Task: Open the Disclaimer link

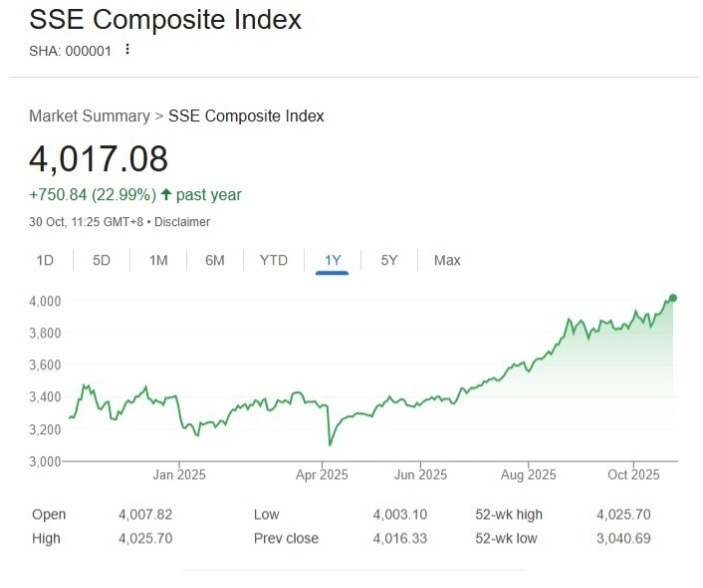Action: click(x=181, y=222)
